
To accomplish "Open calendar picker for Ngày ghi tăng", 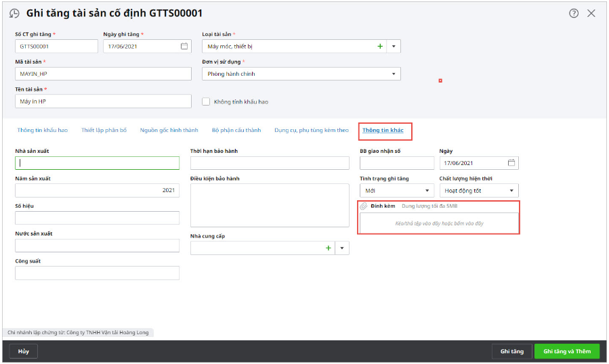I will [184, 46].
